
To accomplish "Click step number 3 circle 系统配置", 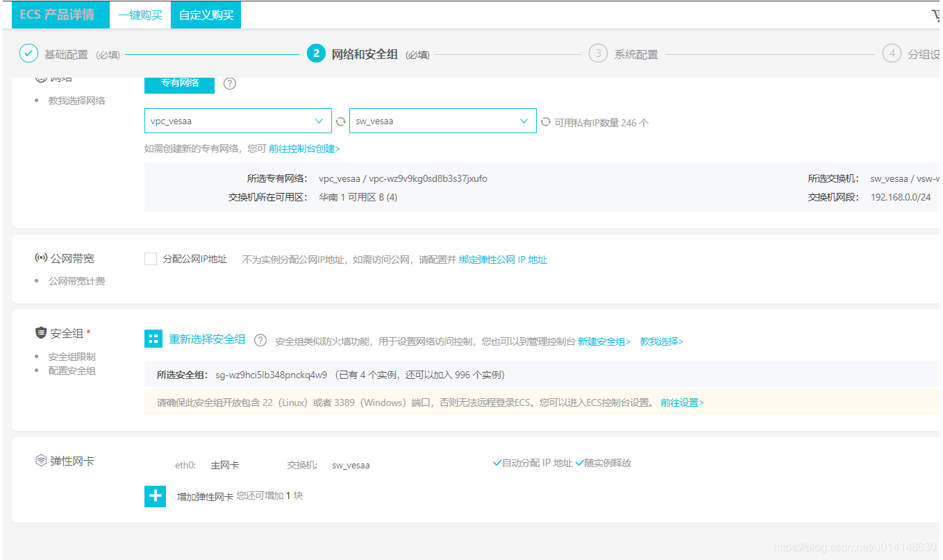I will tap(598, 53).
